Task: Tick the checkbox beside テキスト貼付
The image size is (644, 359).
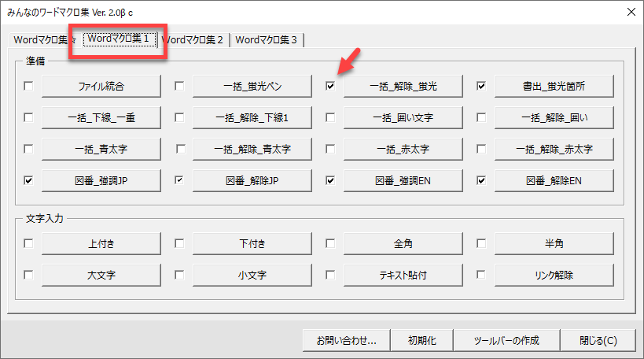Action: 331,276
